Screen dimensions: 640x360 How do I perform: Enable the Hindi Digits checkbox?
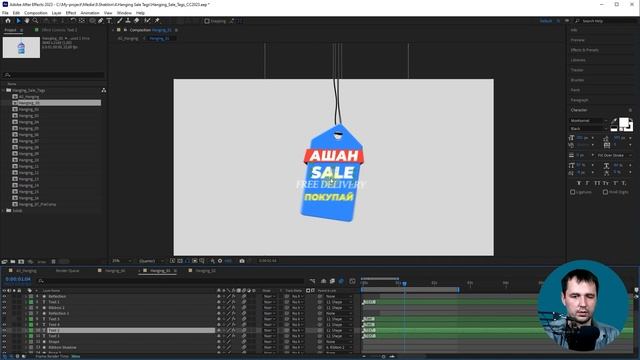tap(605, 192)
